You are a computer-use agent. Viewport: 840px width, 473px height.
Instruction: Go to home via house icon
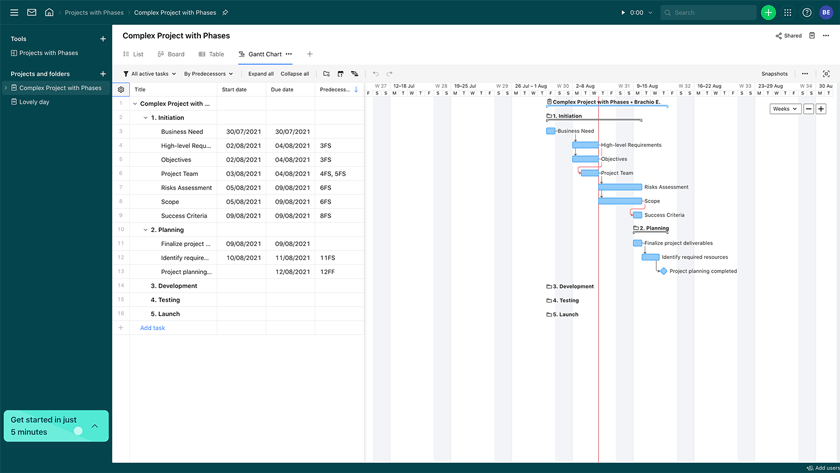pyautogui.click(x=49, y=13)
